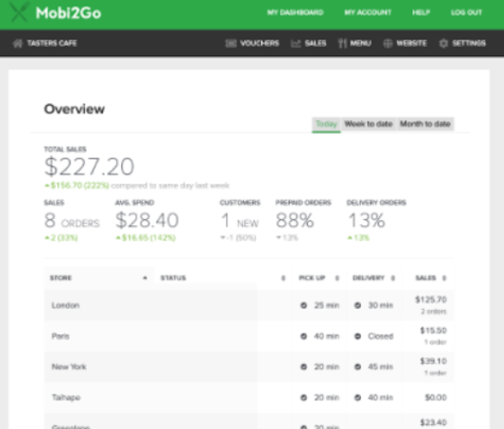The image size is (504, 429).
Task: Click the Vouchers ticket icon
Action: point(231,43)
